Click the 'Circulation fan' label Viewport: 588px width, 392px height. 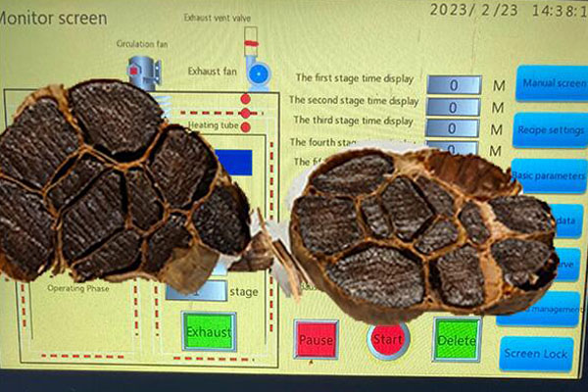pyautogui.click(x=142, y=44)
